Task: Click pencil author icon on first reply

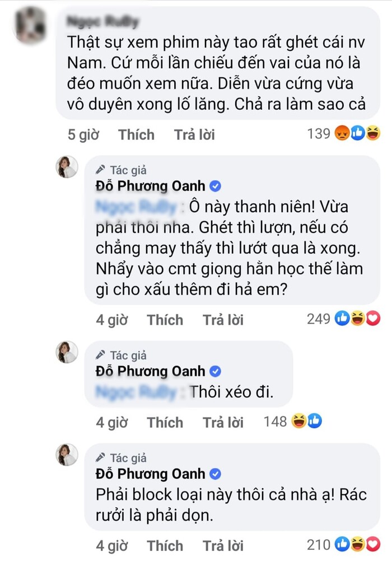Action: click(100, 170)
